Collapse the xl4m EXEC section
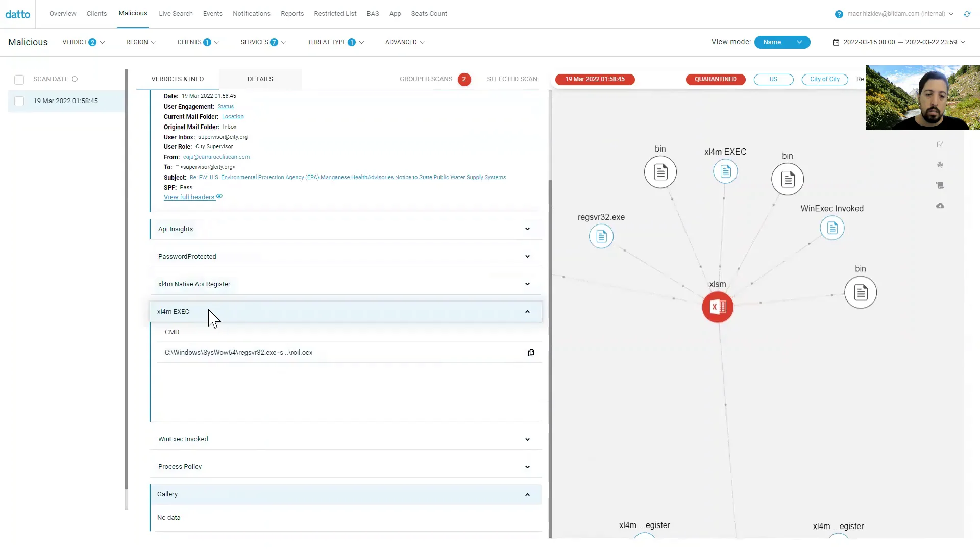The height and width of the screenshot is (551, 980). point(528,311)
